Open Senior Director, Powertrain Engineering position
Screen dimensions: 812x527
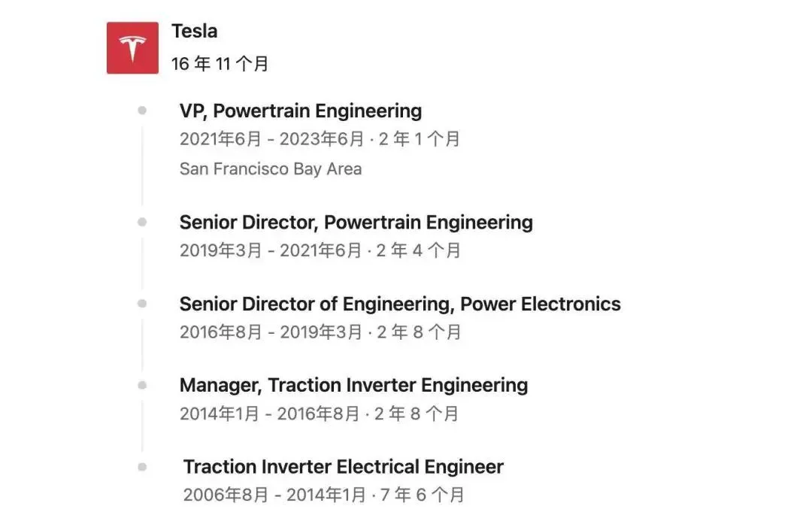click(x=356, y=223)
